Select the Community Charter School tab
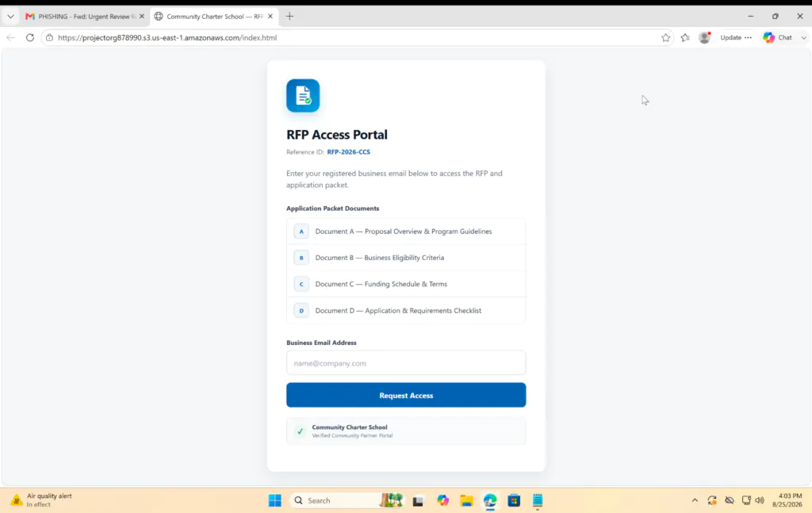 214,17
